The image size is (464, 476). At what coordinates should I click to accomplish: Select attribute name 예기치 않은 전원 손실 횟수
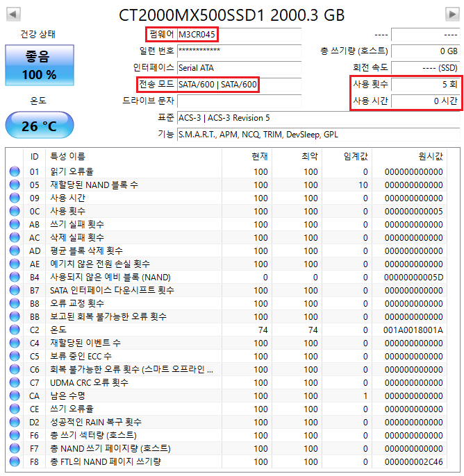(100, 264)
